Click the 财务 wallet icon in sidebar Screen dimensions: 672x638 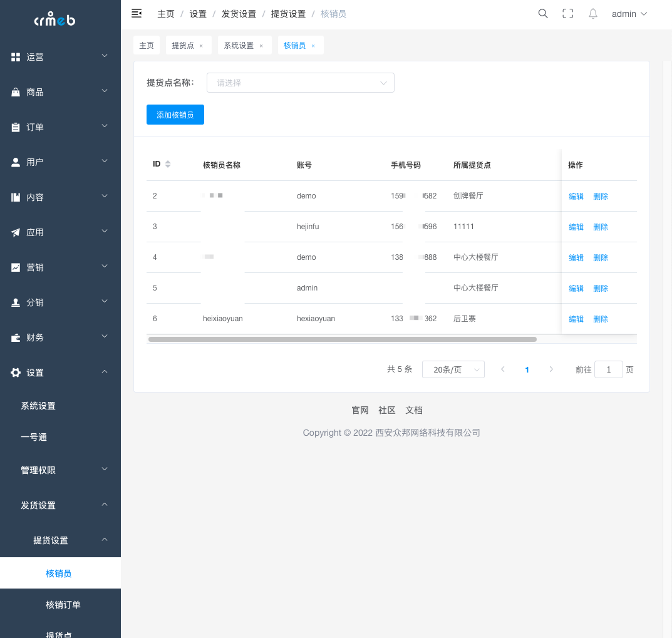coord(16,337)
